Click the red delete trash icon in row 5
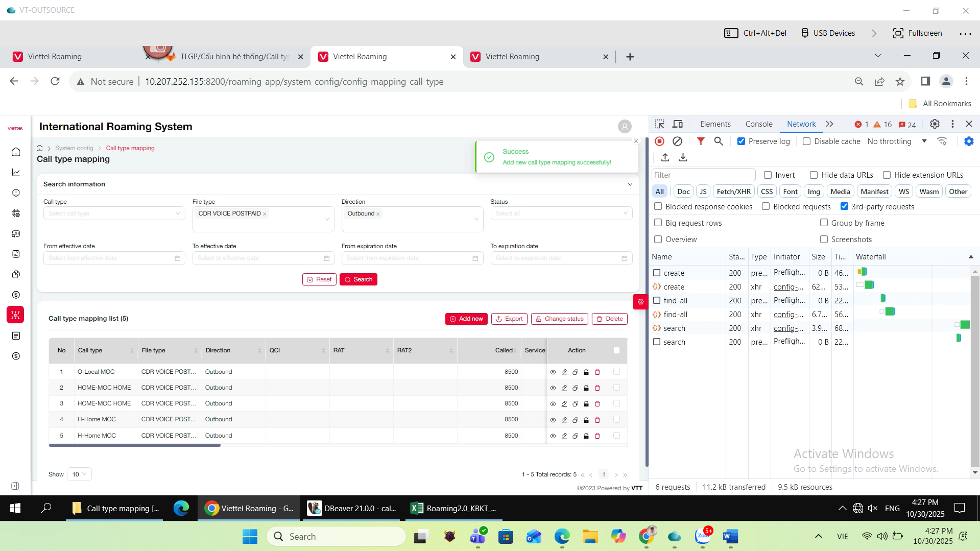Viewport: 980px width, 551px height. tap(597, 436)
